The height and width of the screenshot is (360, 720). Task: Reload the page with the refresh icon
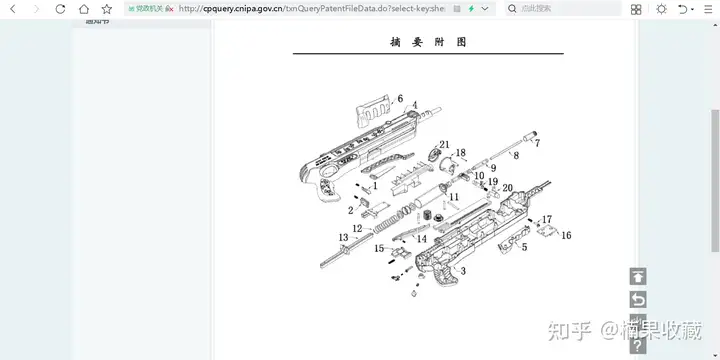[x=60, y=9]
